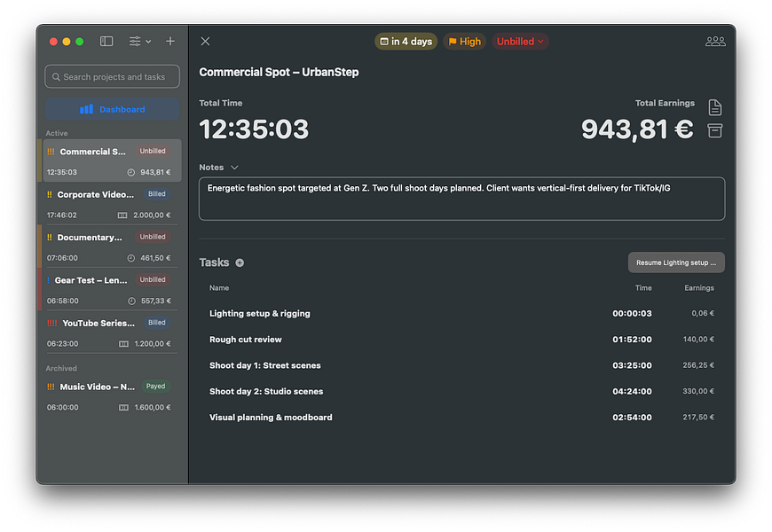Viewport: 772px width, 532px height.
Task: Click the invoice document icon
Action: [x=715, y=107]
